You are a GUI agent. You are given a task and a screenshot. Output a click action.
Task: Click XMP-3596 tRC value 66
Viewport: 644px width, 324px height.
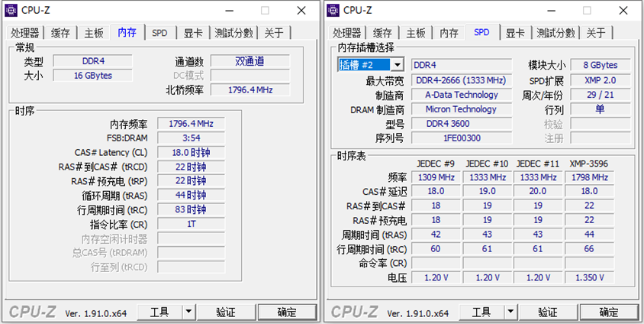pyautogui.click(x=590, y=249)
